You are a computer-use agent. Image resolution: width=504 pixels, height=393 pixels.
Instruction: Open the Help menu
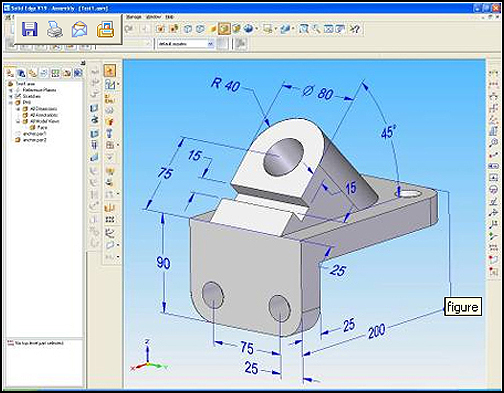tap(169, 17)
